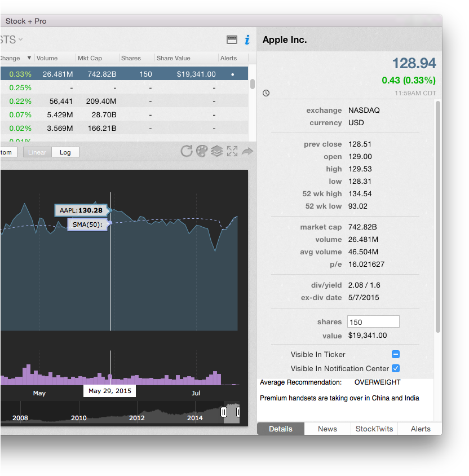Switch to the Details tab

pos(281,429)
